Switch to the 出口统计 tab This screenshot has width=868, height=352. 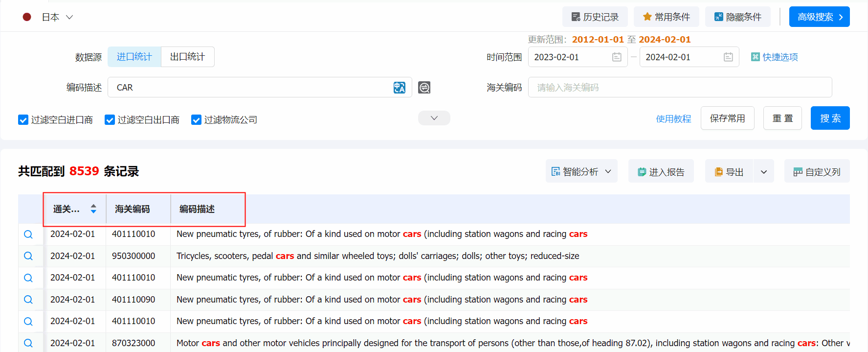click(x=187, y=57)
